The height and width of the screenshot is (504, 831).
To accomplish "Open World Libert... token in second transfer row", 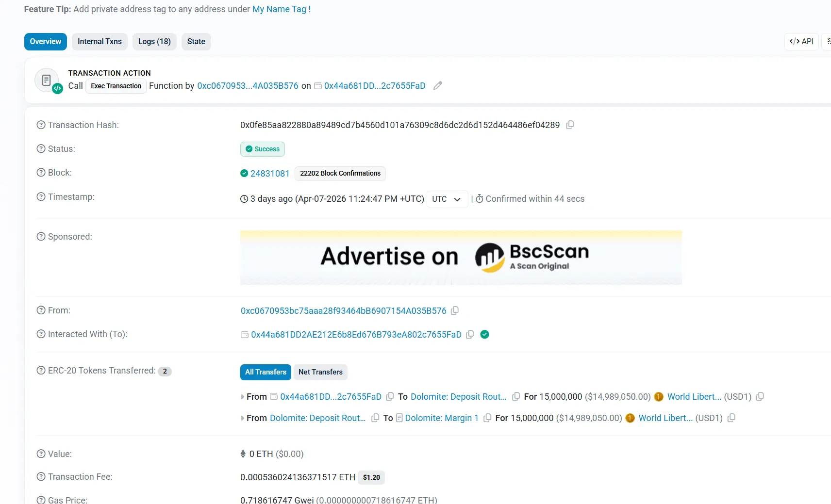I will point(666,418).
